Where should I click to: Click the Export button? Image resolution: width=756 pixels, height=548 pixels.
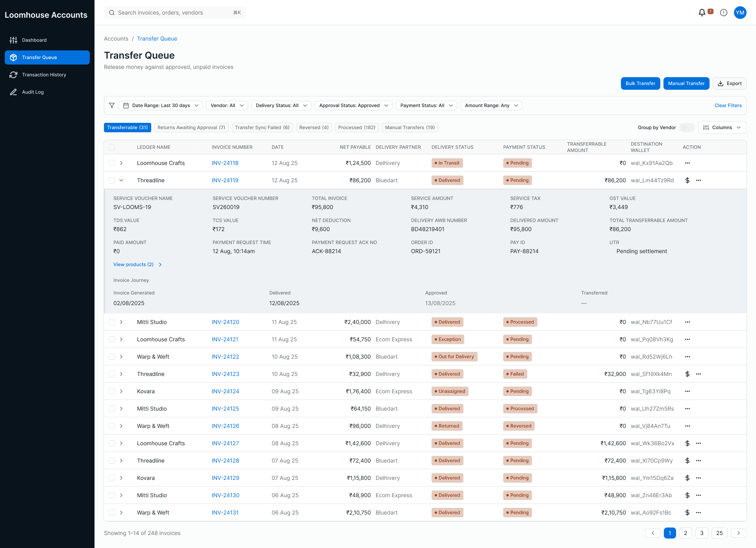click(730, 83)
